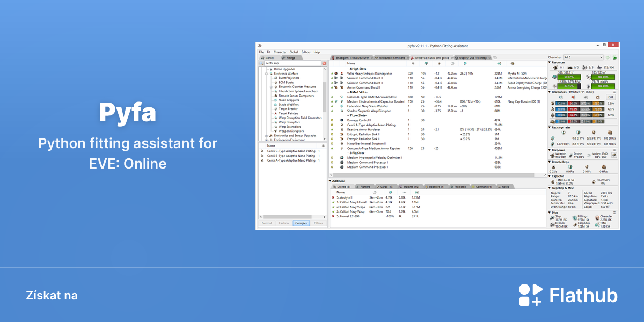Collapse the Resources panel
The width and height of the screenshot is (644, 322).
tap(550, 62)
